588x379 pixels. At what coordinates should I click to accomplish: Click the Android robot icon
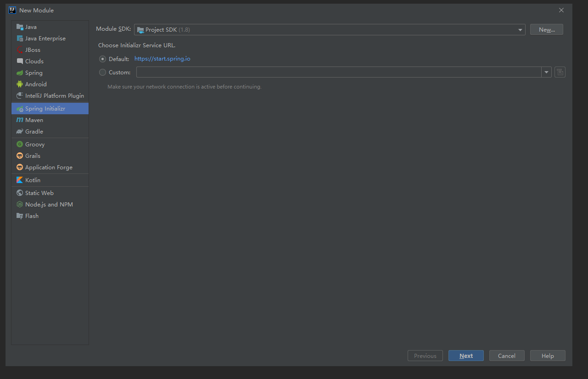20,84
